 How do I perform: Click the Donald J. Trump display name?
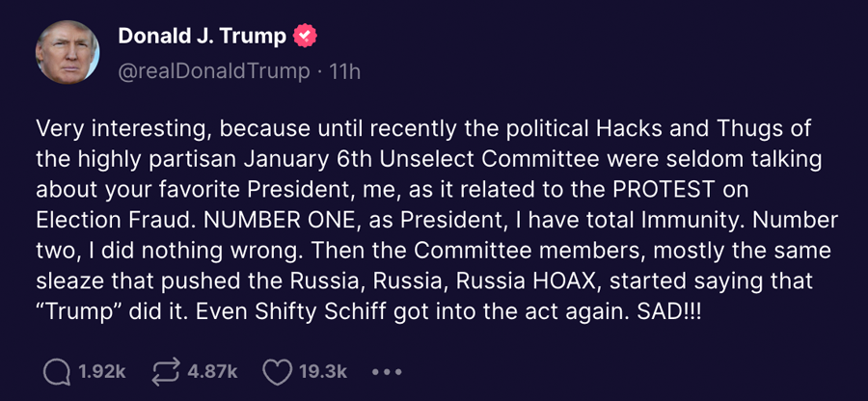203,37
